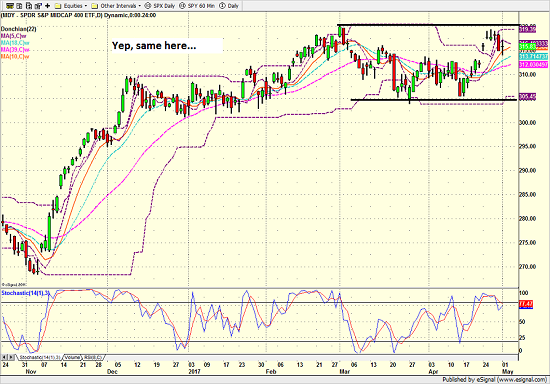
Task: Switch to SPX Daily chart
Action: click(160, 6)
